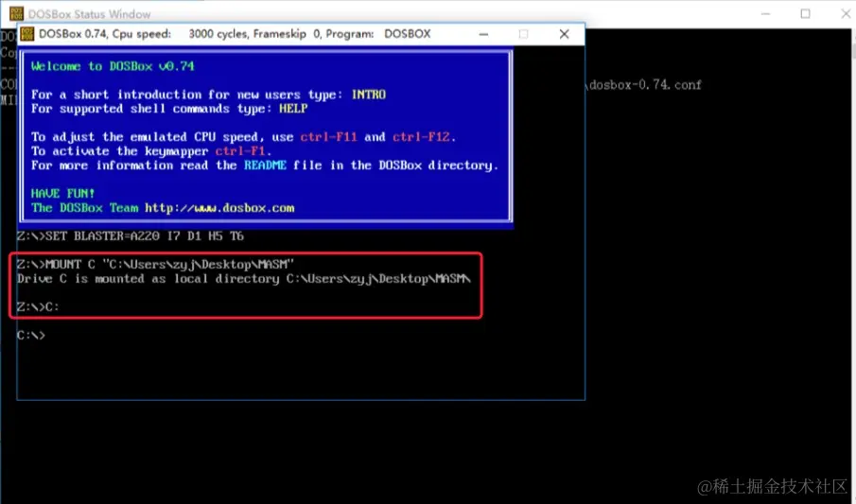
Task: Click the DOSBox icon in Status Window title bar
Action: [x=17, y=13]
